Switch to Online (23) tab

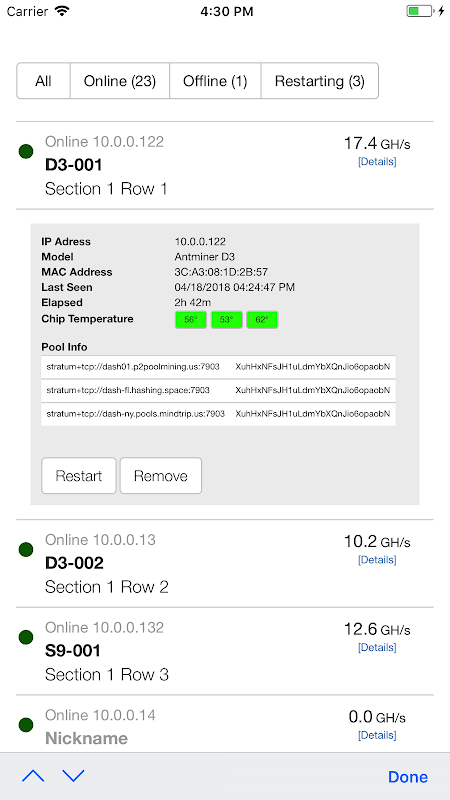coord(119,81)
